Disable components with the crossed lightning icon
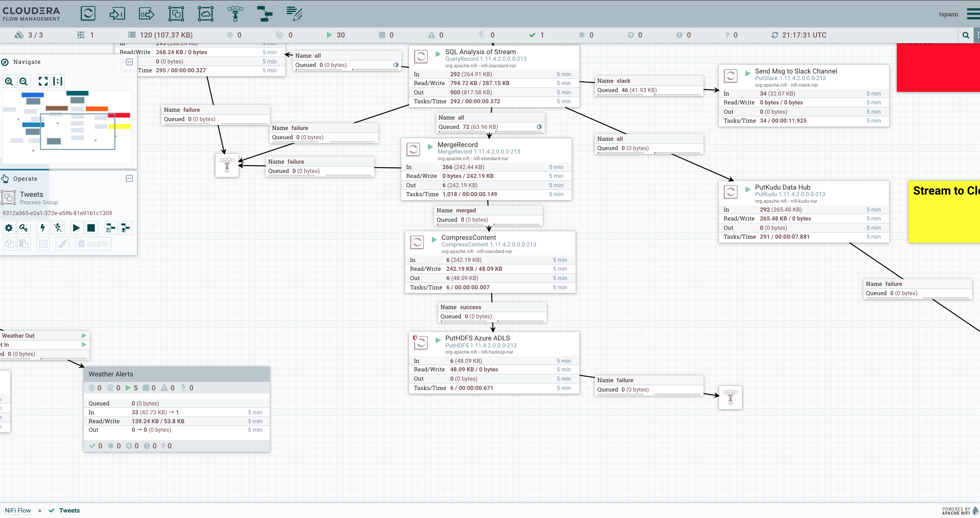Screen dimensions: 980x518 (x=58, y=228)
